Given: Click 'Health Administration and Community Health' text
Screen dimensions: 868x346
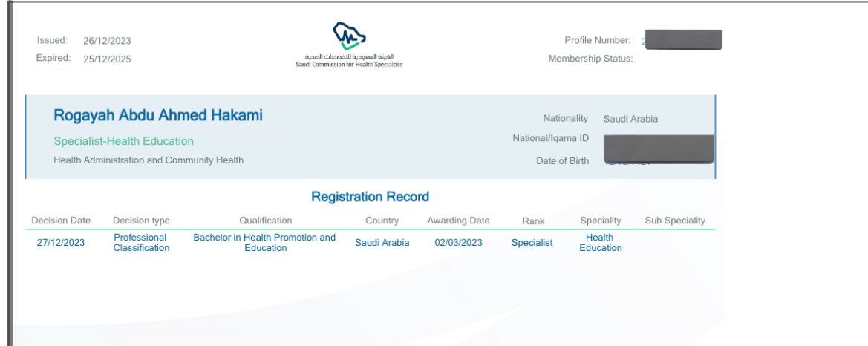Looking at the screenshot, I should click(149, 160).
